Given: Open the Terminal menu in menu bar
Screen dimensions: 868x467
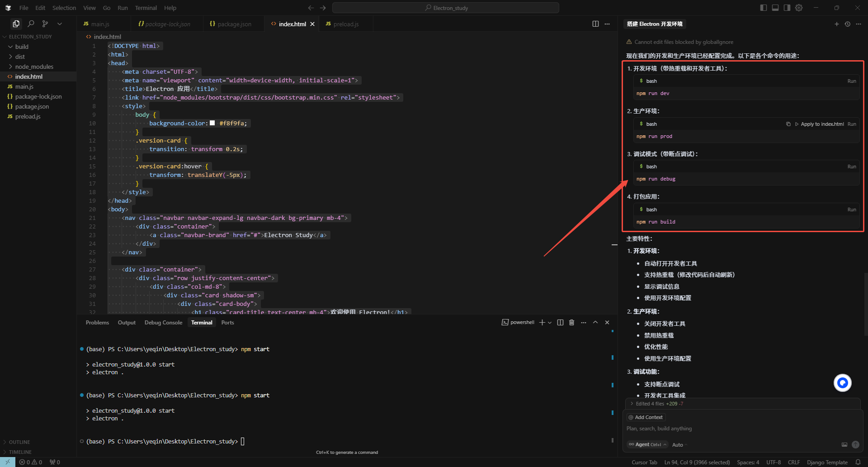Looking at the screenshot, I should click(x=146, y=8).
